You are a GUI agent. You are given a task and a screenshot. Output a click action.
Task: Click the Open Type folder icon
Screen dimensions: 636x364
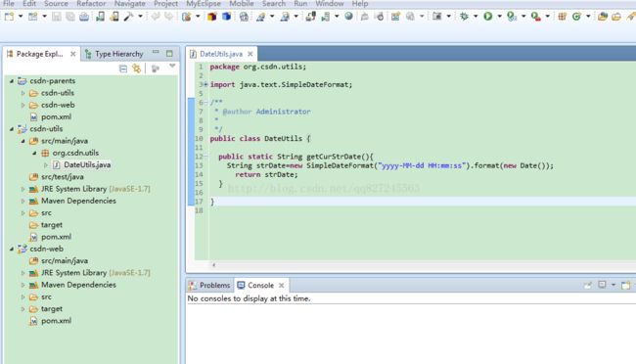pos(603,17)
